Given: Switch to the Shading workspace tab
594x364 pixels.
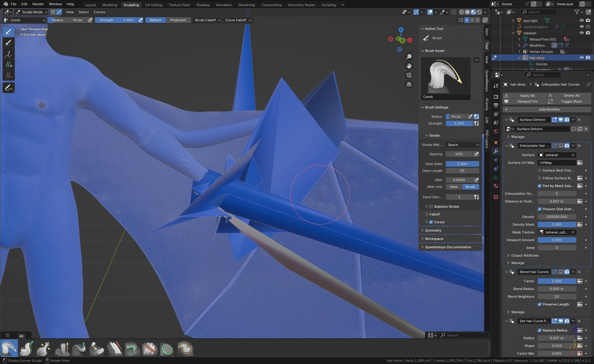Looking at the screenshot, I should (203, 5).
